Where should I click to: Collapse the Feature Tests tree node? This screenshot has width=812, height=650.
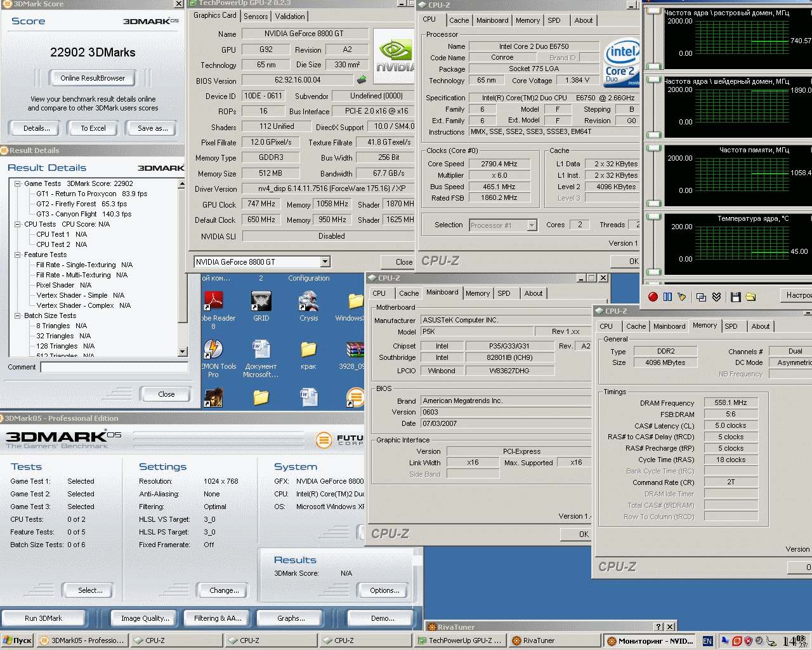(18, 255)
